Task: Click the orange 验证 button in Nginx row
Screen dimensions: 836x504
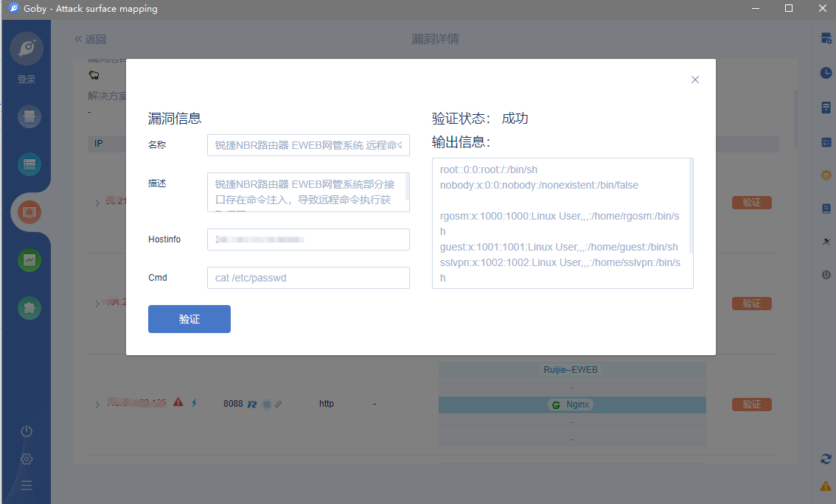Action: (751, 405)
